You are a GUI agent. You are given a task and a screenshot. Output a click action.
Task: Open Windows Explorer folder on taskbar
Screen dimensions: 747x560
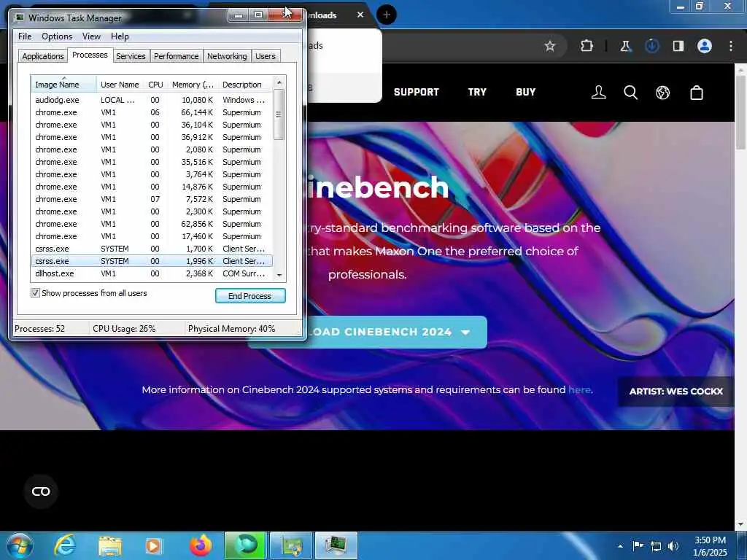coord(110,546)
